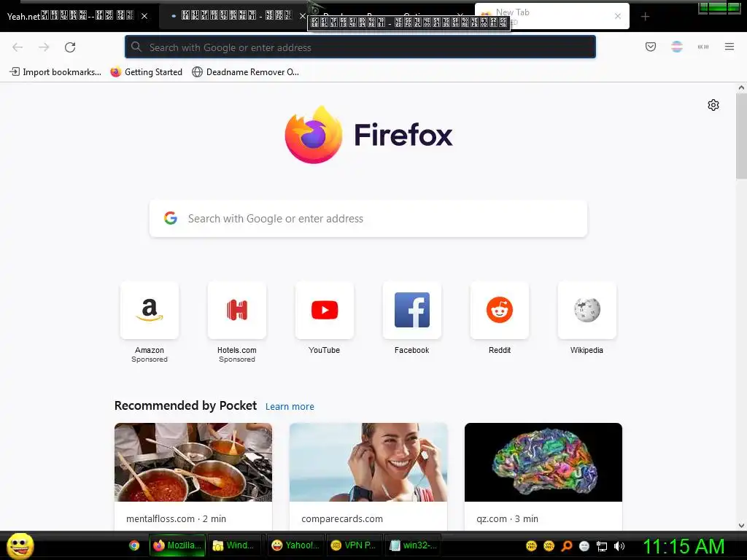Click the scrollbar down arrow
The width and height of the screenshot is (747, 560).
click(x=741, y=526)
